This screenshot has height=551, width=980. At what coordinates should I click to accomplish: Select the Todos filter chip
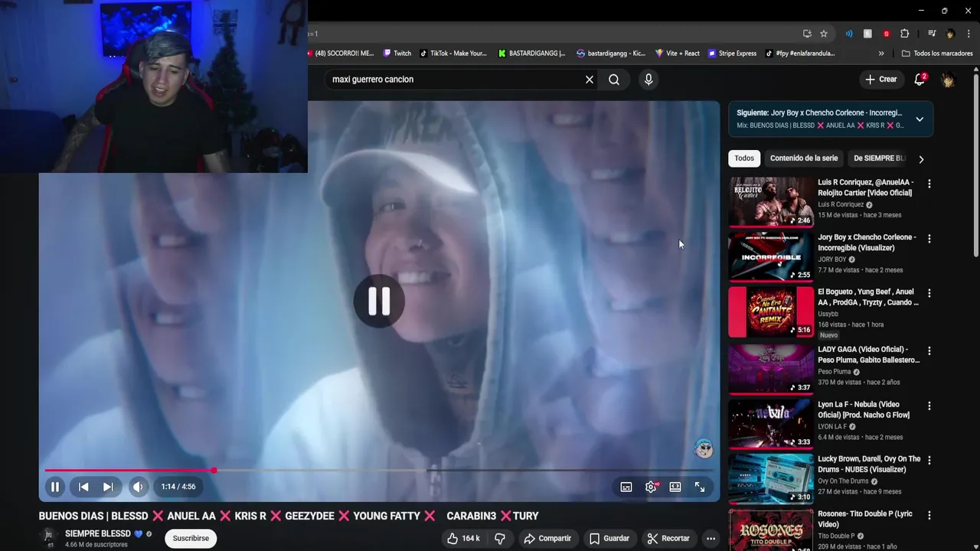[x=744, y=158]
